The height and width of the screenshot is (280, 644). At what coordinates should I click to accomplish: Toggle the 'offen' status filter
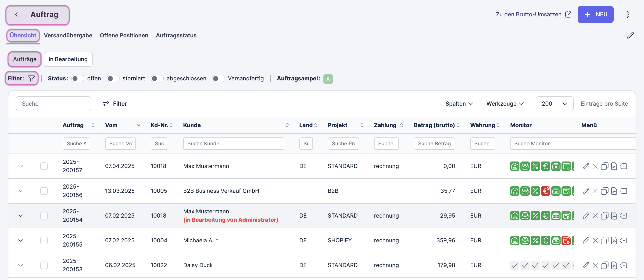(78, 79)
